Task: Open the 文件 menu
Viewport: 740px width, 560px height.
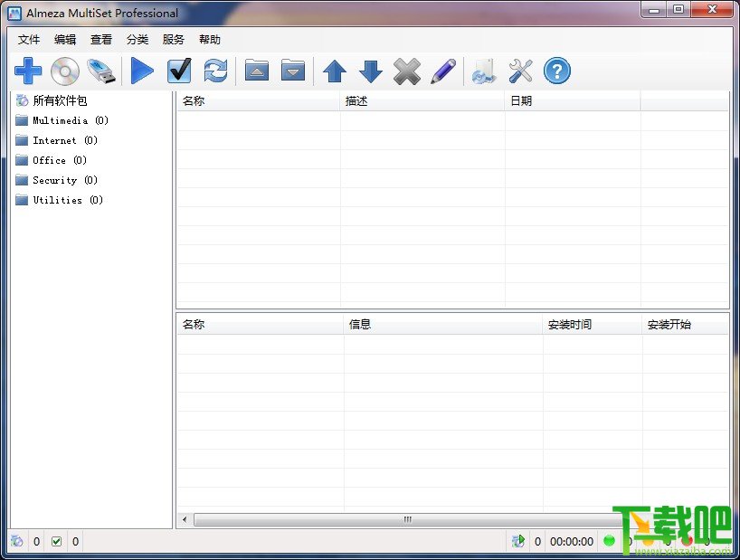Action: click(29, 40)
